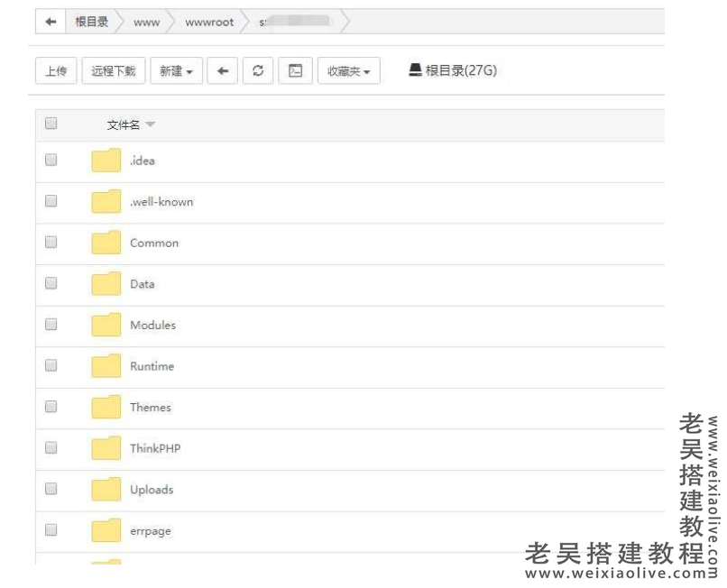The width and height of the screenshot is (727, 588).
Task: Open the ThinkPHP folder
Action: click(x=156, y=448)
